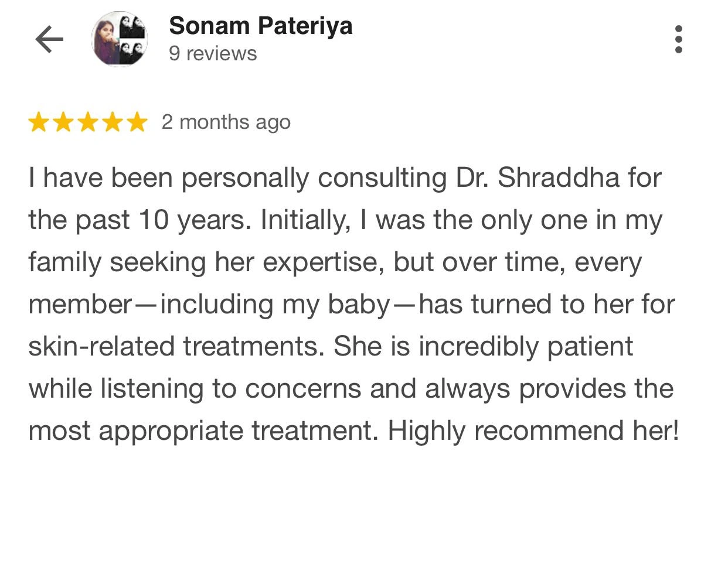View the reviewer's 9 reviews

click(x=213, y=53)
